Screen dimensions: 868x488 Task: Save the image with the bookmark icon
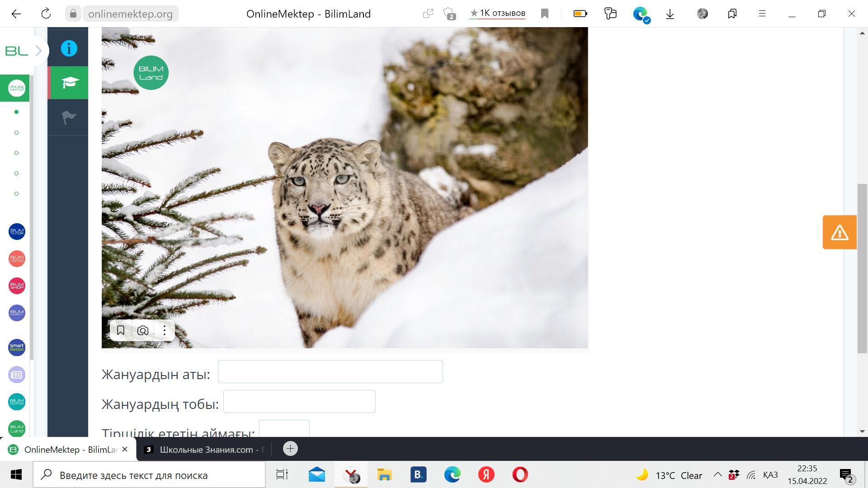click(x=121, y=331)
